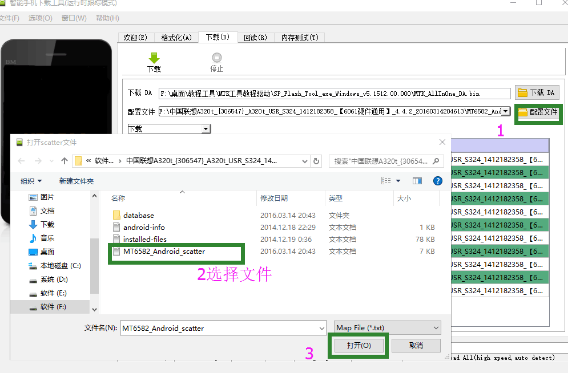Expand the address bar path dropdown
The width and height of the screenshot is (569, 374).
pos(304,161)
